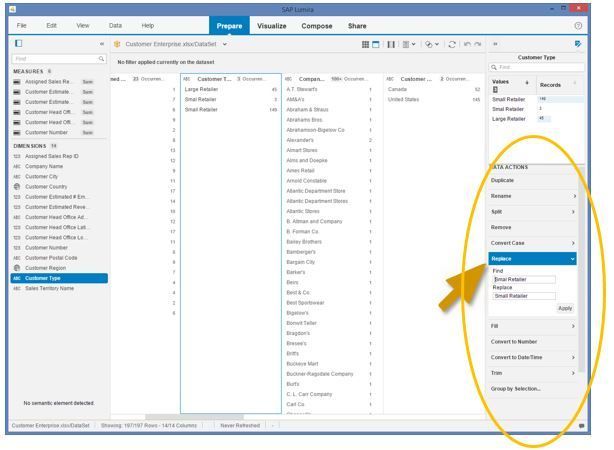Select the Customer Country dimension
Viewport: 614px width, 450px height.
[59, 186]
